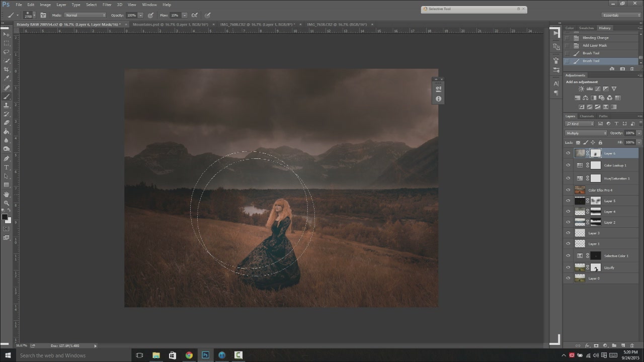Select the Pen tool

(7, 158)
